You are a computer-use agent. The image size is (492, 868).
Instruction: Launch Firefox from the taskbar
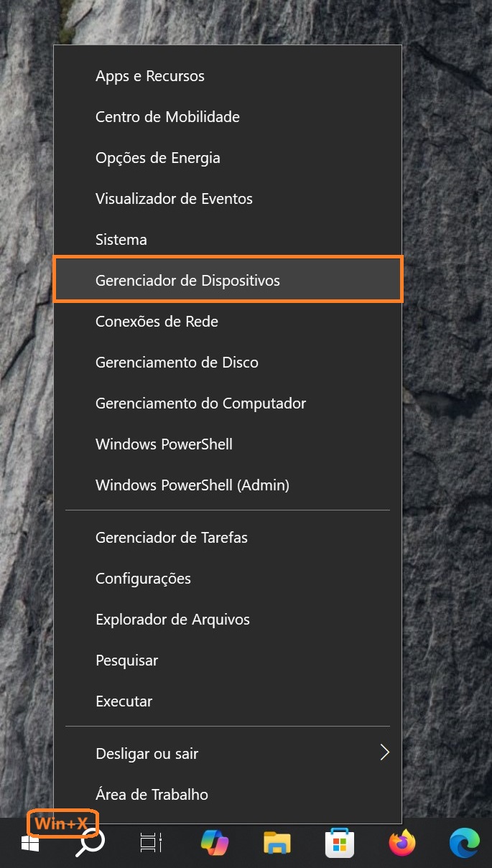click(402, 843)
